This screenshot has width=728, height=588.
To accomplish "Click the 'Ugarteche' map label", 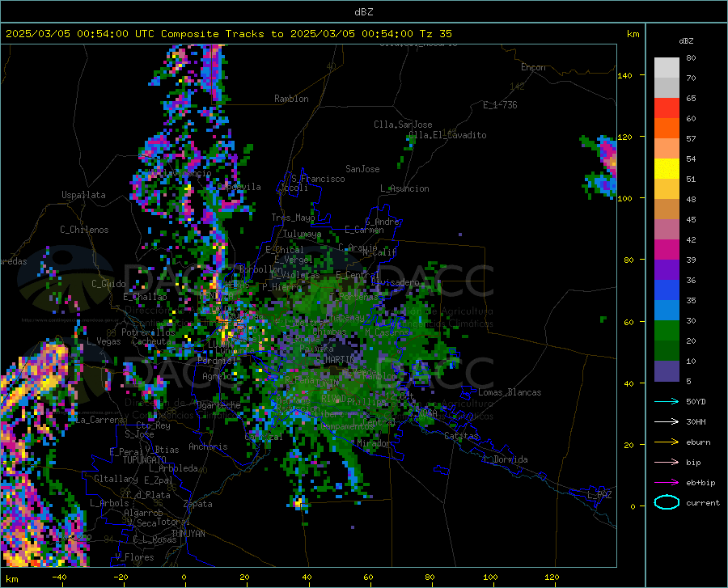I will [218, 405].
